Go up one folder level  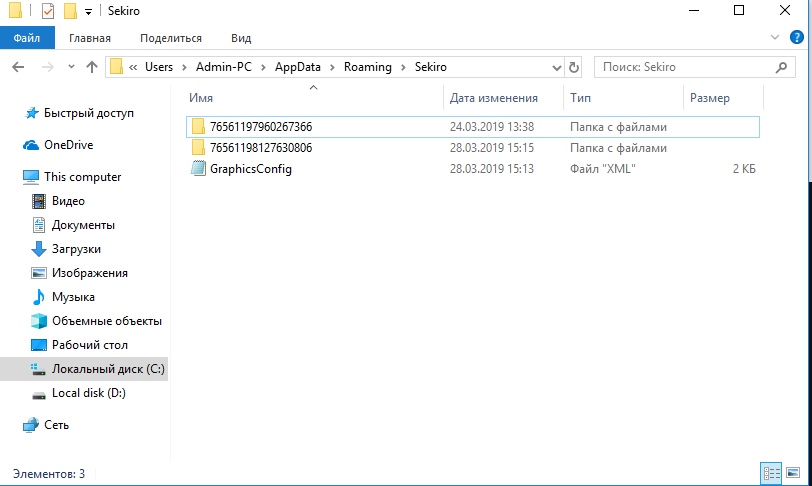tap(92, 67)
